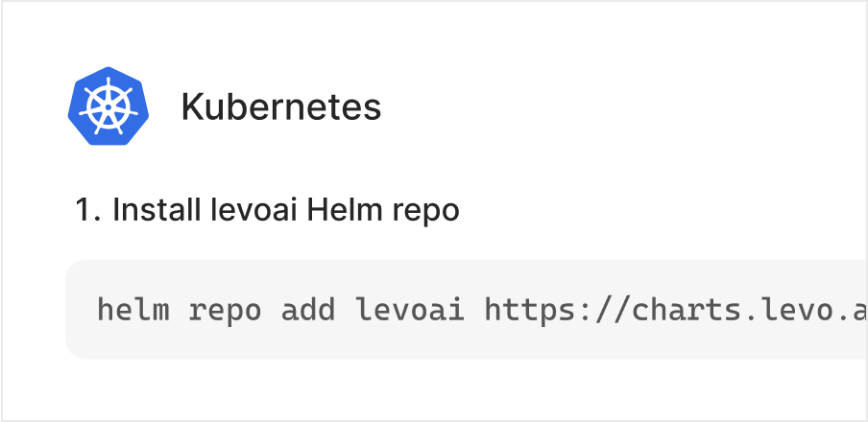Click the Kubernetes heading text

280,107
